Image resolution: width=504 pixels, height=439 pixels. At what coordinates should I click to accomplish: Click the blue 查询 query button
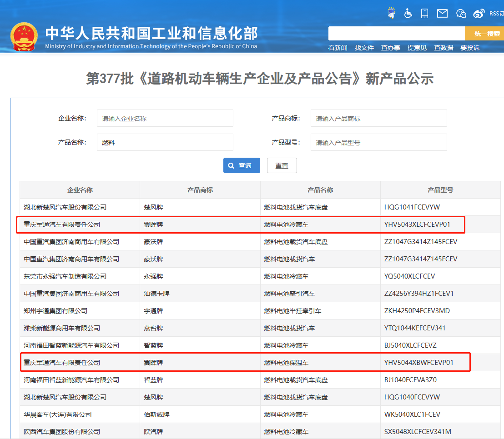pos(242,165)
